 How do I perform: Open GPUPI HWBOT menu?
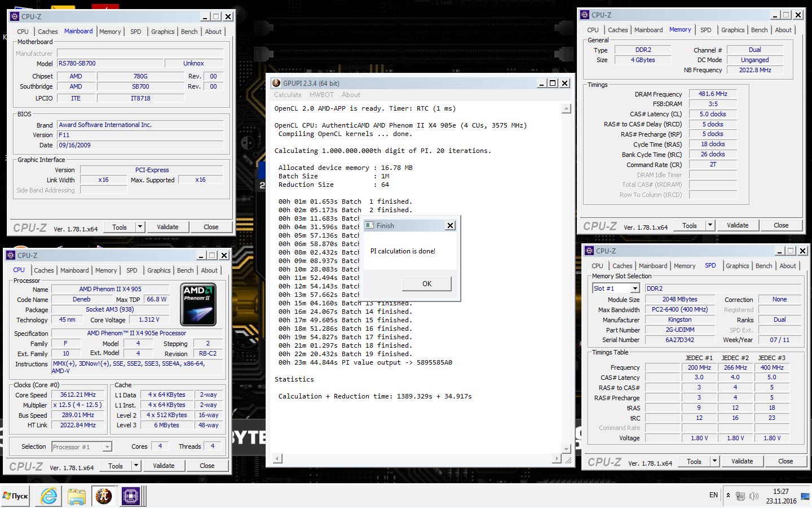coord(321,95)
